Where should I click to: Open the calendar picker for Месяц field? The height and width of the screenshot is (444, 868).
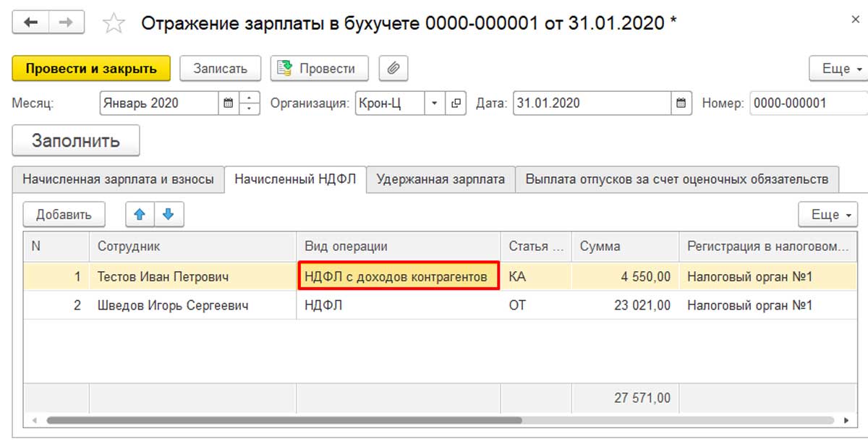coord(229,103)
